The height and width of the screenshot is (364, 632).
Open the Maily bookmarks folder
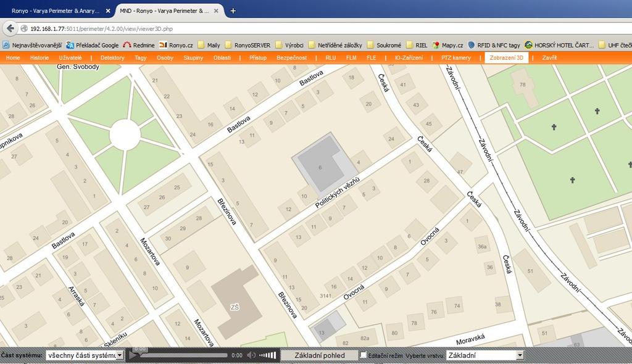tap(209, 45)
